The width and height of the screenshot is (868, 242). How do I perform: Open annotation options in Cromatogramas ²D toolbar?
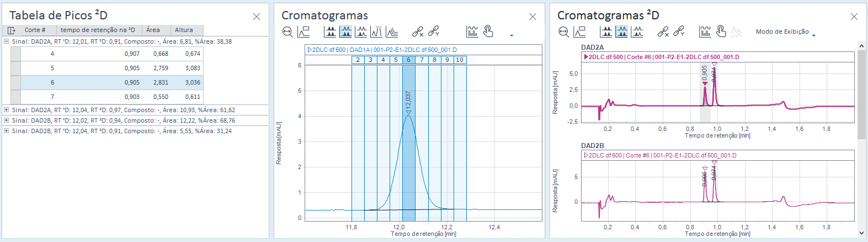705,32
